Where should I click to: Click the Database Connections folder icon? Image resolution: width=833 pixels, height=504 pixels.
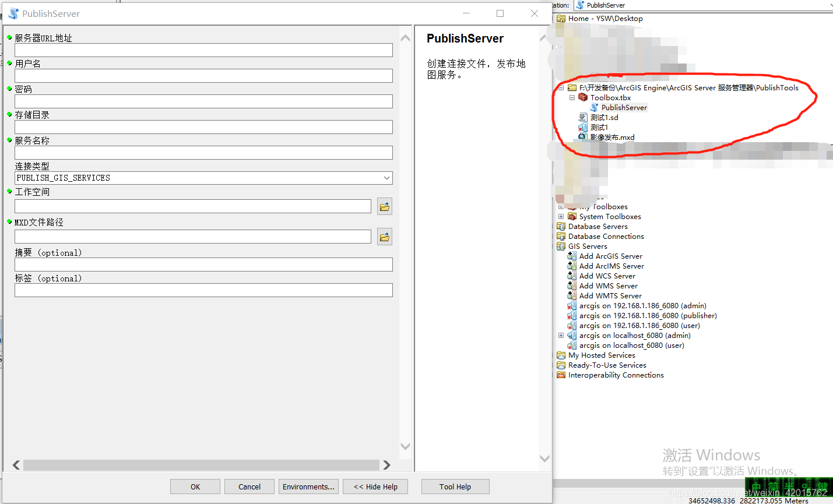pos(561,236)
